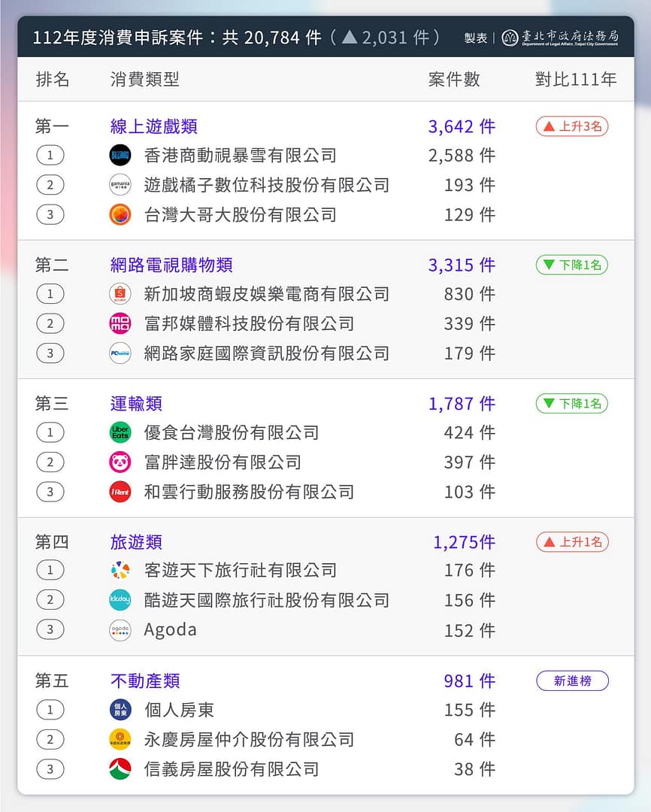This screenshot has height=812, width=651.
Task: Click the 信義房屋 red and green logo
Action: click(x=120, y=769)
